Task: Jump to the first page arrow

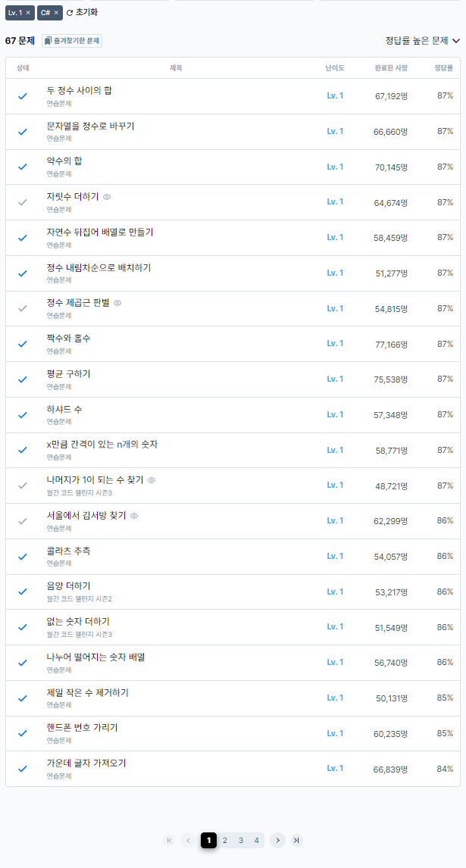Action: coord(169,840)
